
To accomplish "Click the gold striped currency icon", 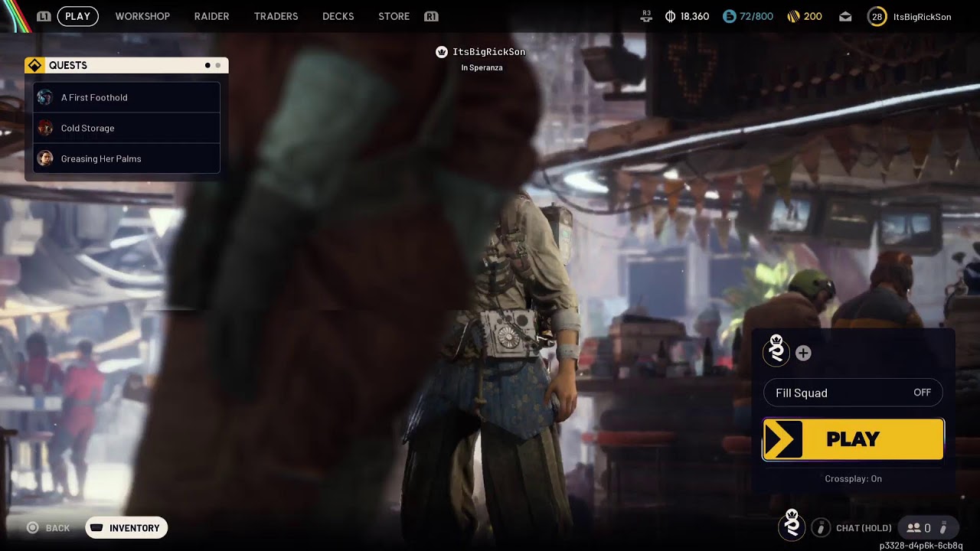I will pyautogui.click(x=793, y=16).
